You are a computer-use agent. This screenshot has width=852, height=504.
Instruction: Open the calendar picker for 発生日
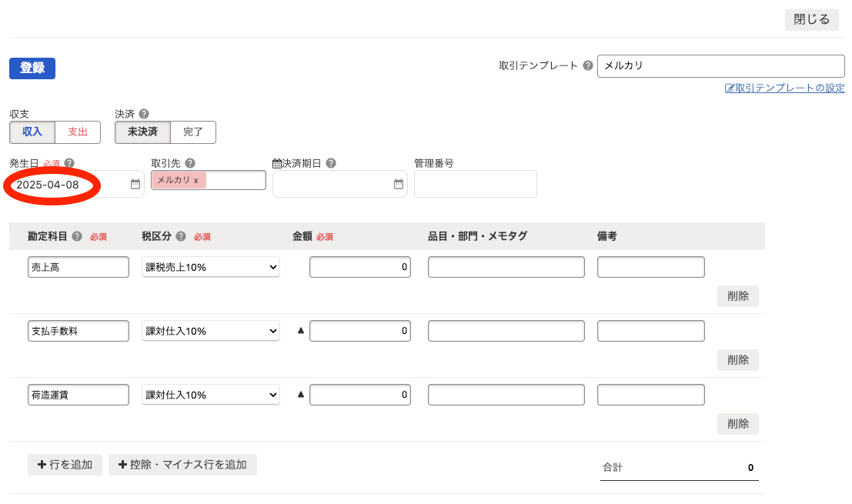135,184
